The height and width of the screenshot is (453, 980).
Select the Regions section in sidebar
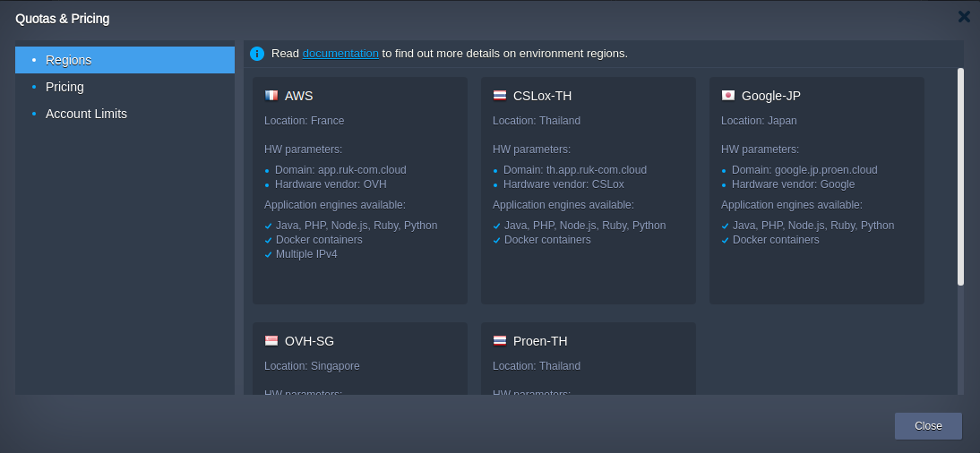point(125,60)
